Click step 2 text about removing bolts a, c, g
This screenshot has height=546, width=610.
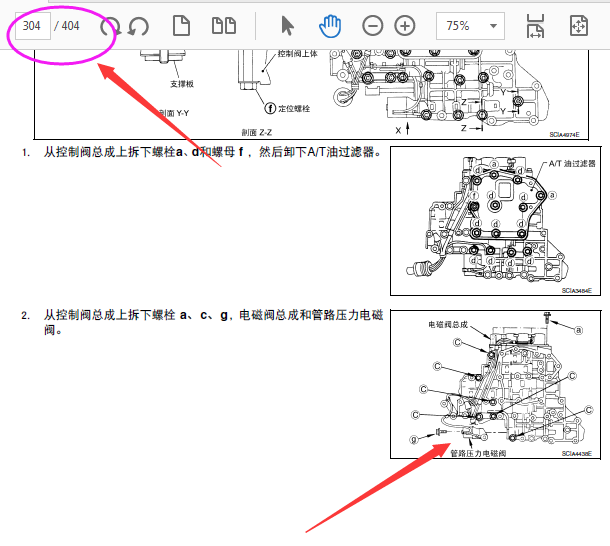(213, 322)
